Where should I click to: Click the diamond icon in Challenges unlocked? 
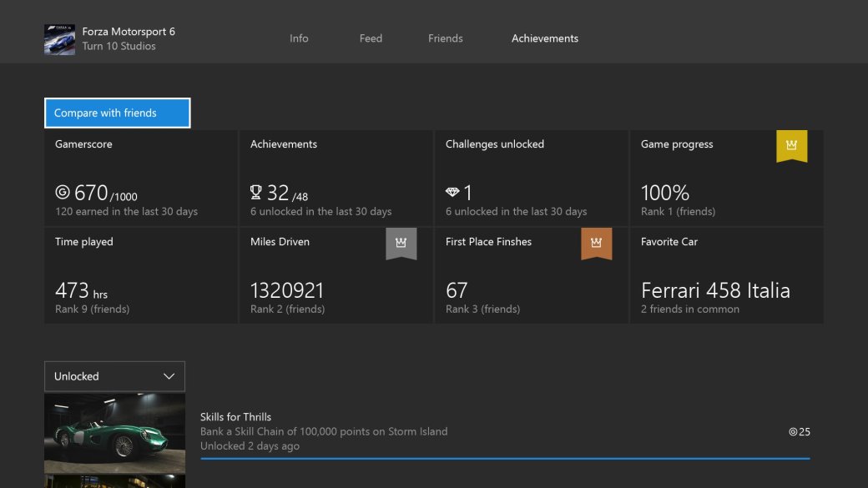pos(452,192)
